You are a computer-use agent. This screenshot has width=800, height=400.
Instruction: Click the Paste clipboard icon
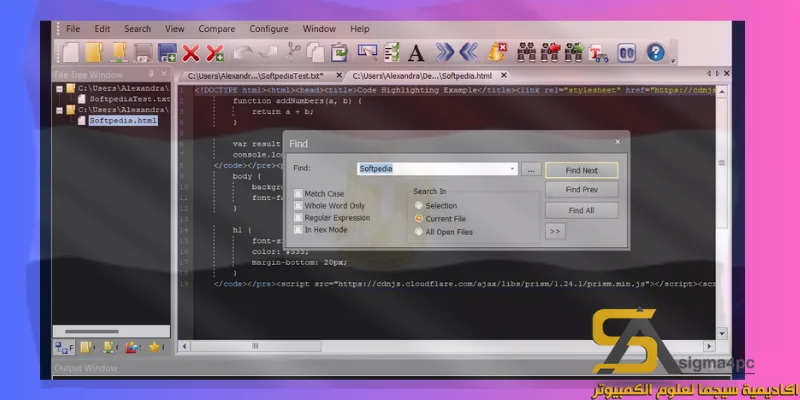point(339,52)
